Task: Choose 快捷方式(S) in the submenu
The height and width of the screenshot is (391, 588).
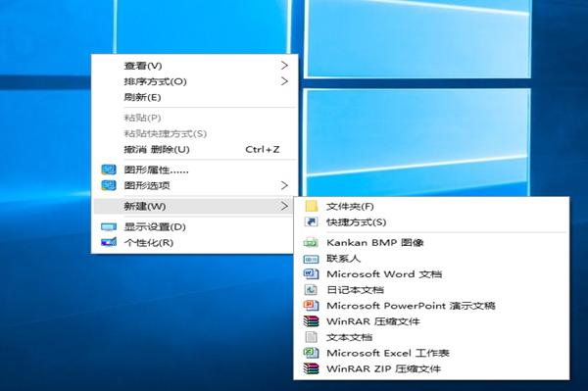Action: coord(431,221)
